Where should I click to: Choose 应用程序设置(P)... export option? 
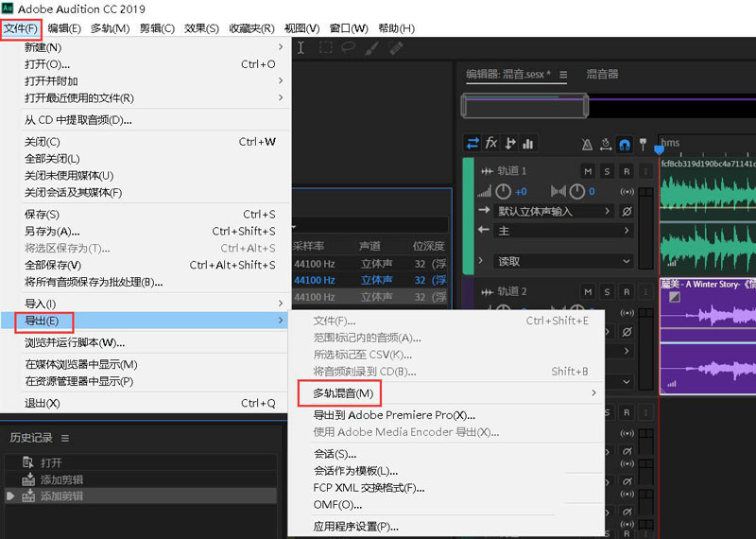[446, 527]
